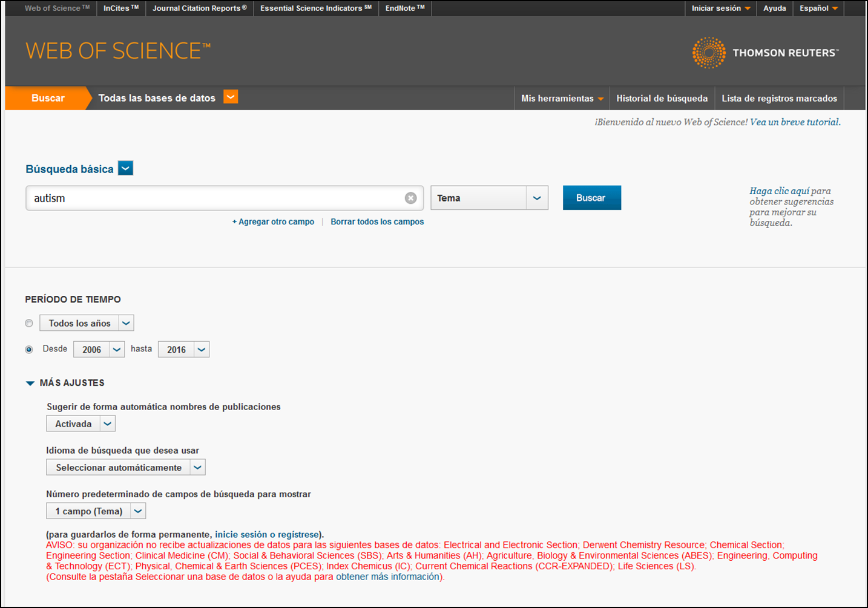Image resolution: width=868 pixels, height=608 pixels.
Task: Open Vea un breve tutorial link
Action: pos(795,122)
